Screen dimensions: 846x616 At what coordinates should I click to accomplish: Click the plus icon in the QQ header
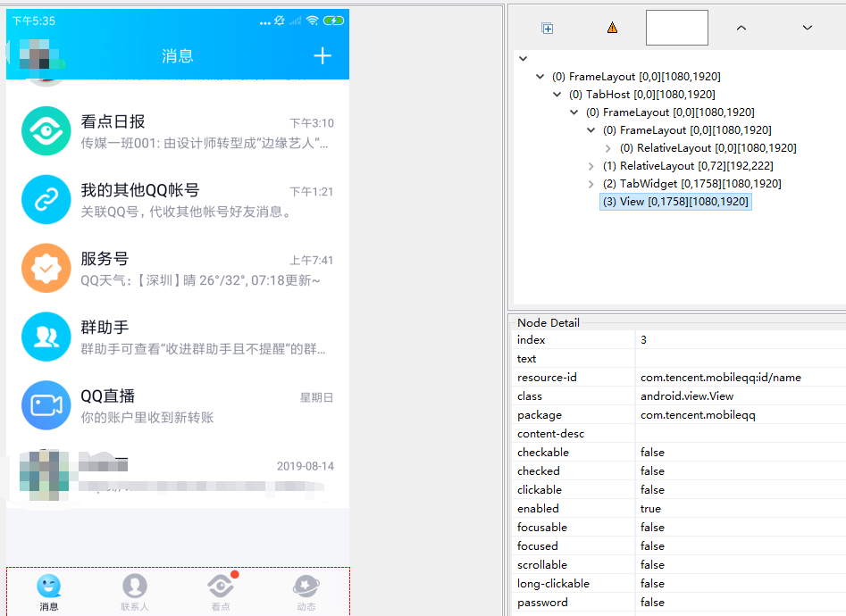[x=322, y=55]
